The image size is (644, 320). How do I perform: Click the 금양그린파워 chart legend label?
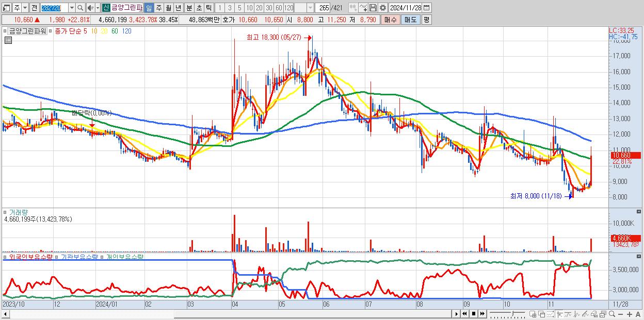28,31
